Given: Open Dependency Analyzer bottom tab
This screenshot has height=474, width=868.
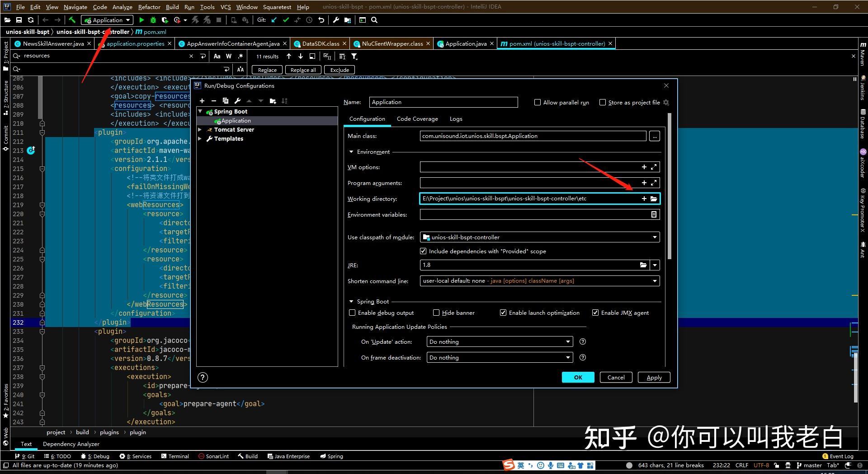Looking at the screenshot, I should coord(71,444).
